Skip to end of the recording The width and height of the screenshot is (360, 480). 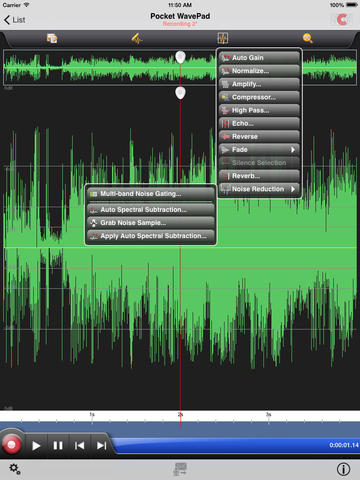(x=101, y=446)
